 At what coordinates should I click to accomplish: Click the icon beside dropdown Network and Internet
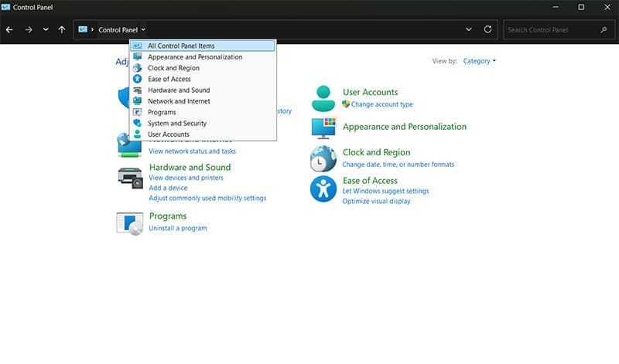click(x=137, y=101)
